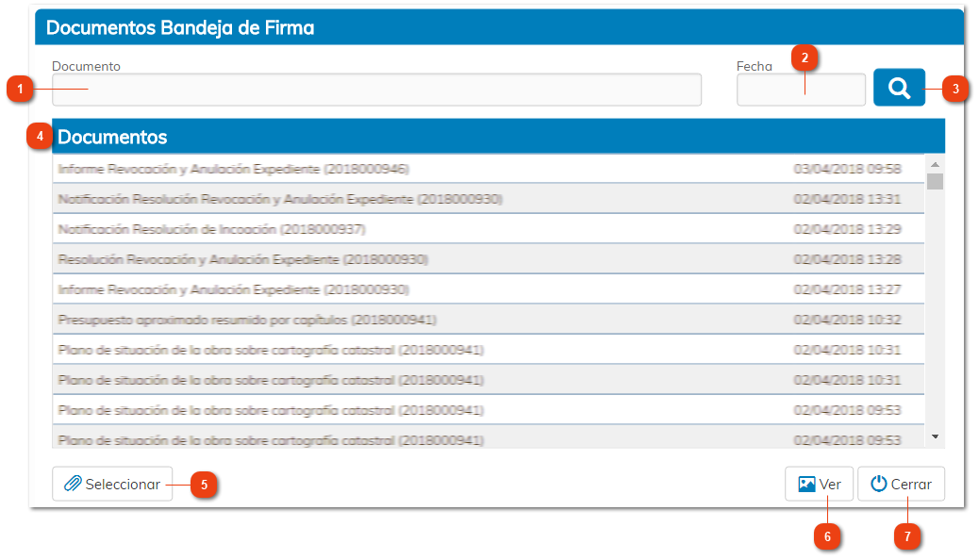Select the Informe Revocación document dated 03/04/2018
The image size is (979, 560).
[x=377, y=168]
